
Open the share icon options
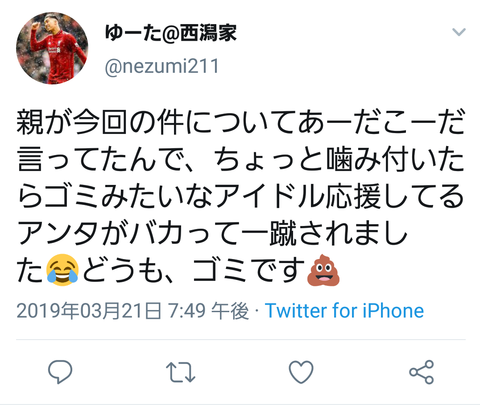[422, 372]
